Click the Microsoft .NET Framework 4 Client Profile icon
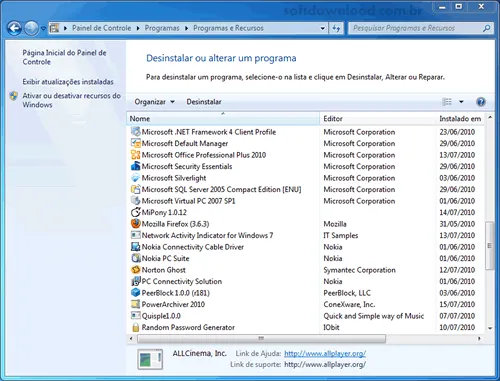The width and height of the screenshot is (500, 381). 135,132
